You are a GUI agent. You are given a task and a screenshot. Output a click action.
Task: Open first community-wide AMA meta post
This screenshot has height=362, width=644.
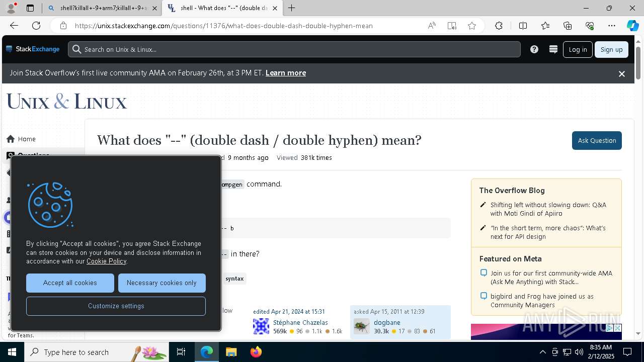pyautogui.click(x=551, y=278)
